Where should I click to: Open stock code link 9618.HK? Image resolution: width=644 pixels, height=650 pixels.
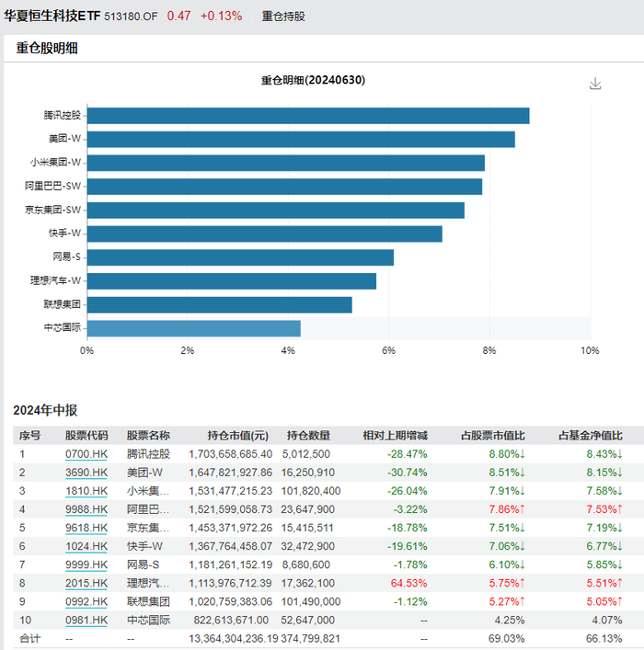point(86,528)
